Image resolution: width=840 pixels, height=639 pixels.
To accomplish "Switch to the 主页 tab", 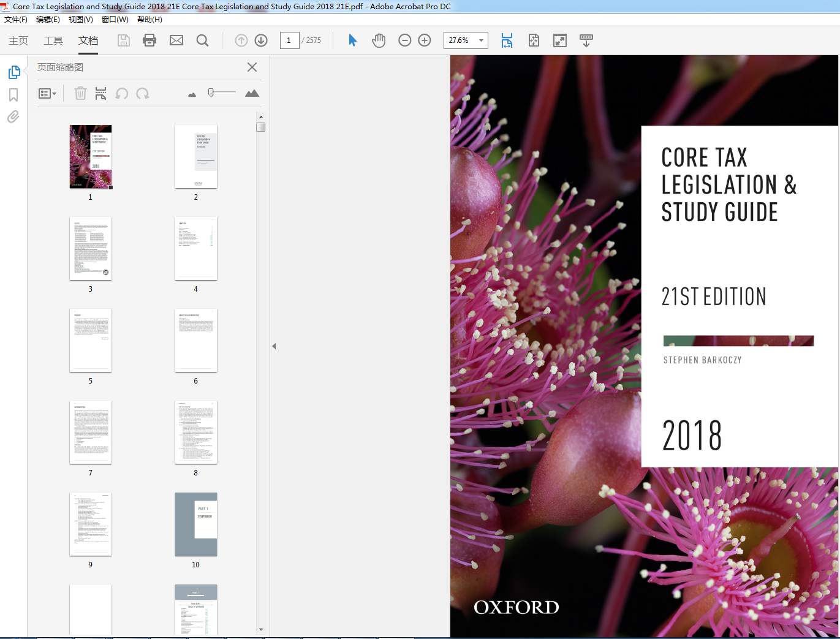I will click(18, 40).
